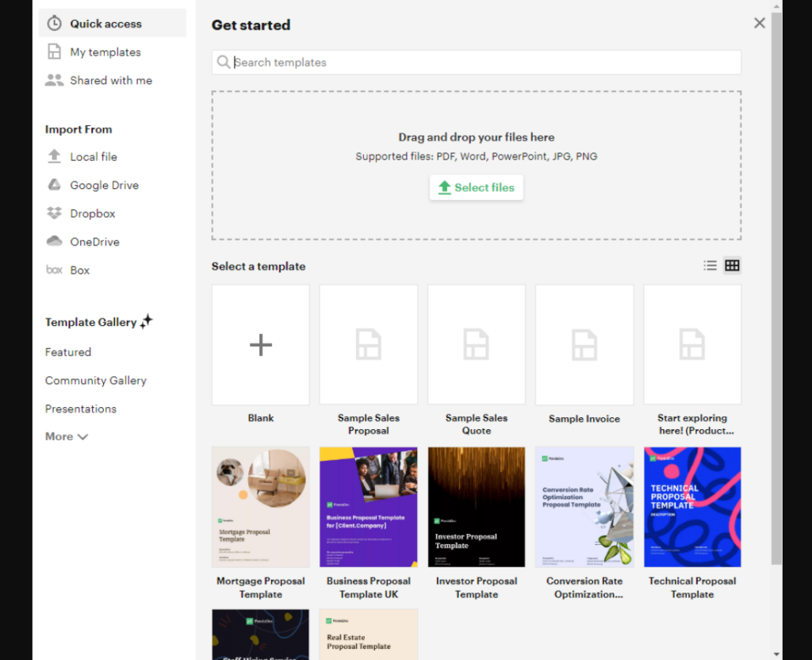Screen dimensions: 812x660
Task: Open Presentations gallery category
Action: [81, 409]
